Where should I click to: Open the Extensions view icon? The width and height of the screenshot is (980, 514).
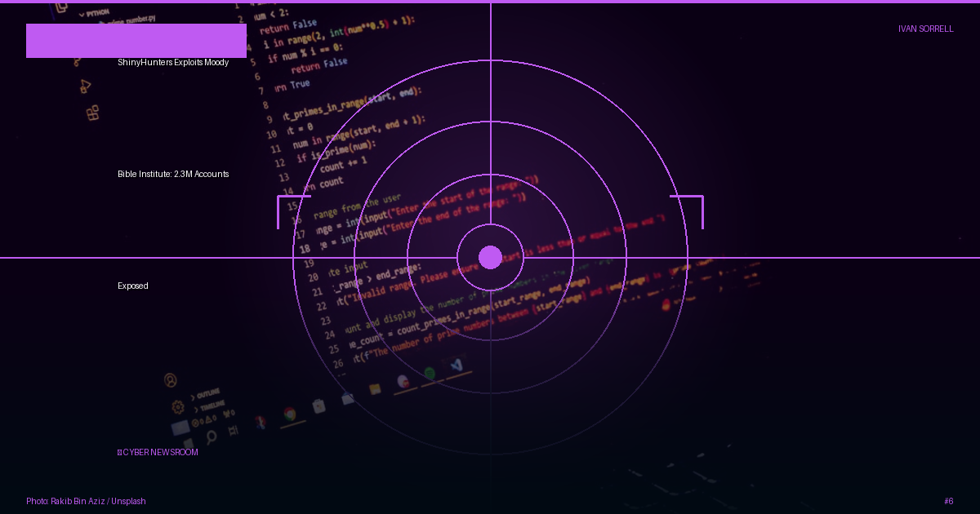pos(93,113)
